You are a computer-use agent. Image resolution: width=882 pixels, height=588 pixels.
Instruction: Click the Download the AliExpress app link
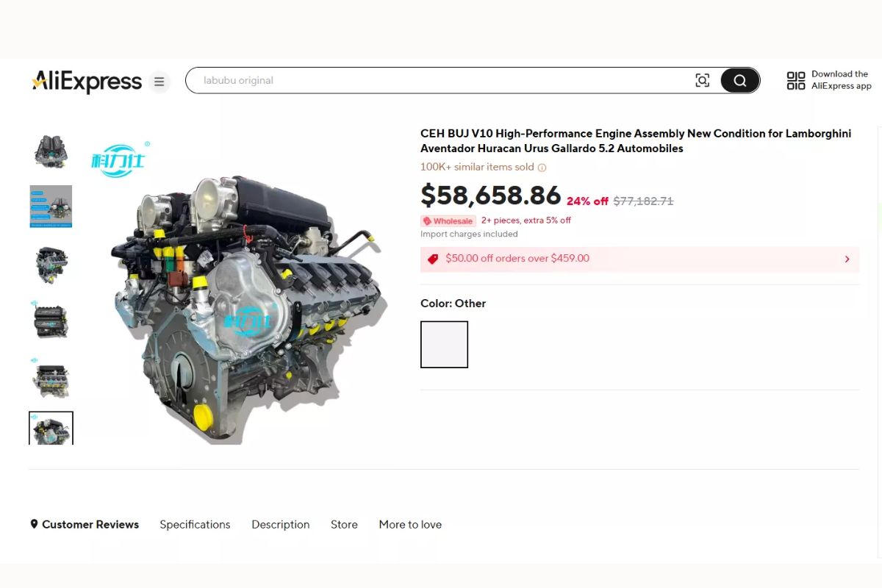click(841, 80)
